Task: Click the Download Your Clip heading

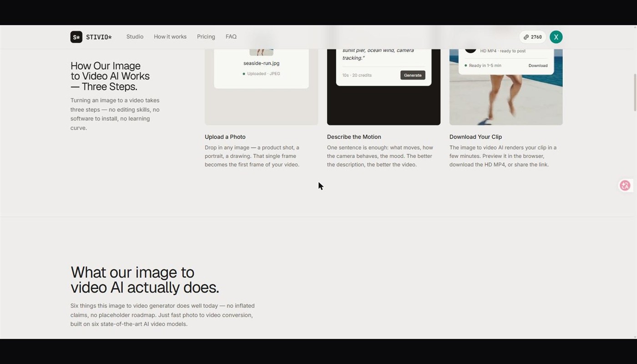Action: click(475, 136)
